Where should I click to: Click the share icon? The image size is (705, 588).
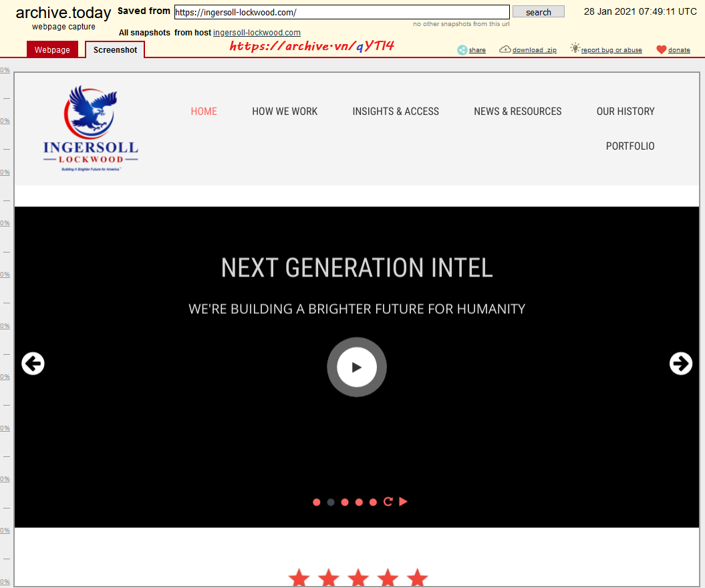(x=462, y=50)
